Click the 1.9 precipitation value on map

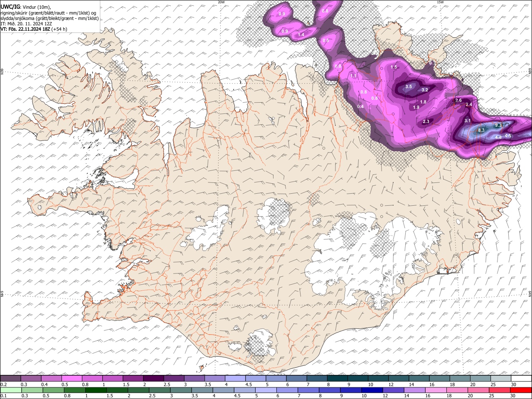416,107
